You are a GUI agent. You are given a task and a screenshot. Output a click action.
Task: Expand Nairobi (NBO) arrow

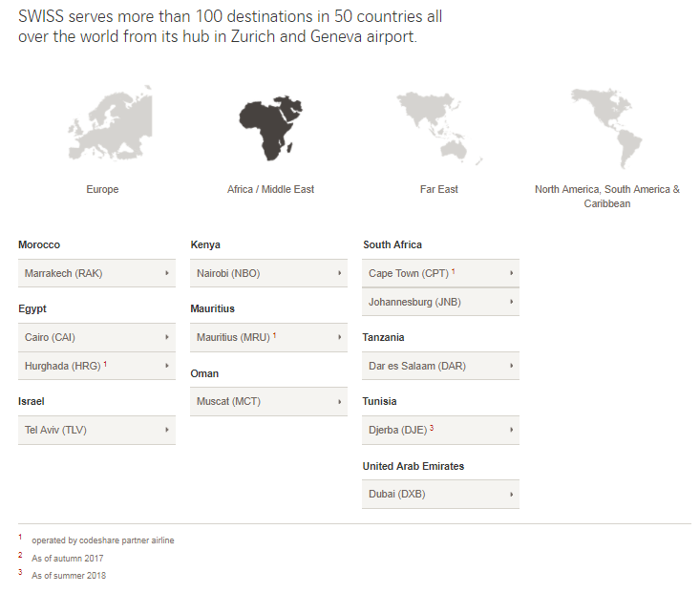[x=339, y=273]
